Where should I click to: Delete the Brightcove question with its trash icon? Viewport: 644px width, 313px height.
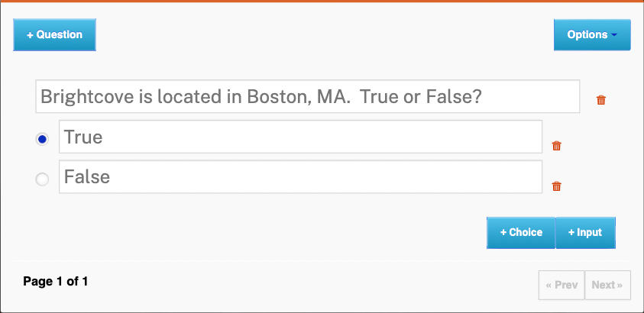tap(601, 100)
